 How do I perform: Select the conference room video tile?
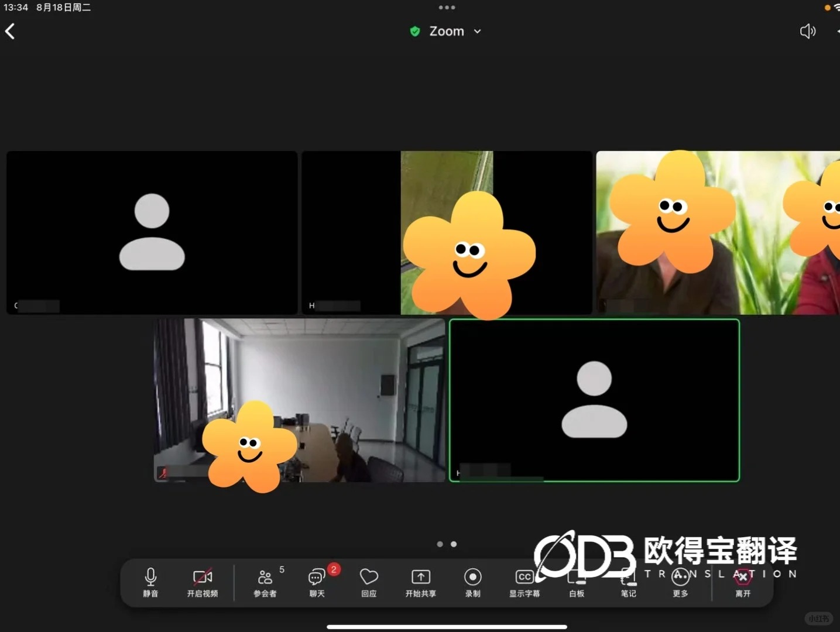point(299,400)
